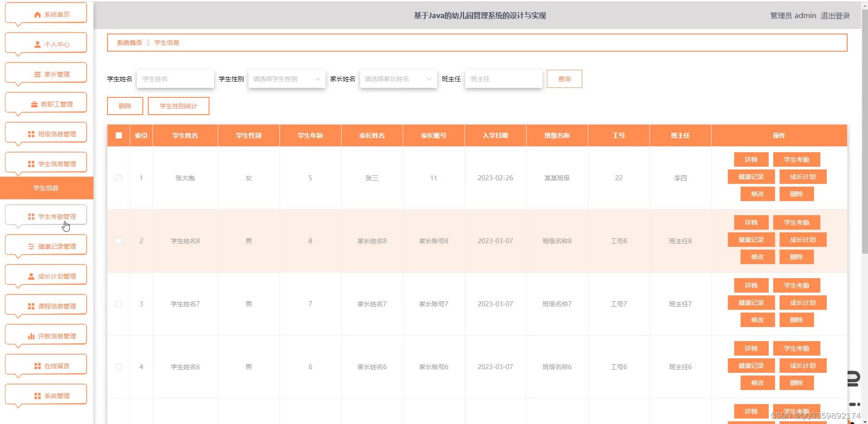Click the 学生年龄 column header
This screenshot has width=868, height=424.
(311, 135)
